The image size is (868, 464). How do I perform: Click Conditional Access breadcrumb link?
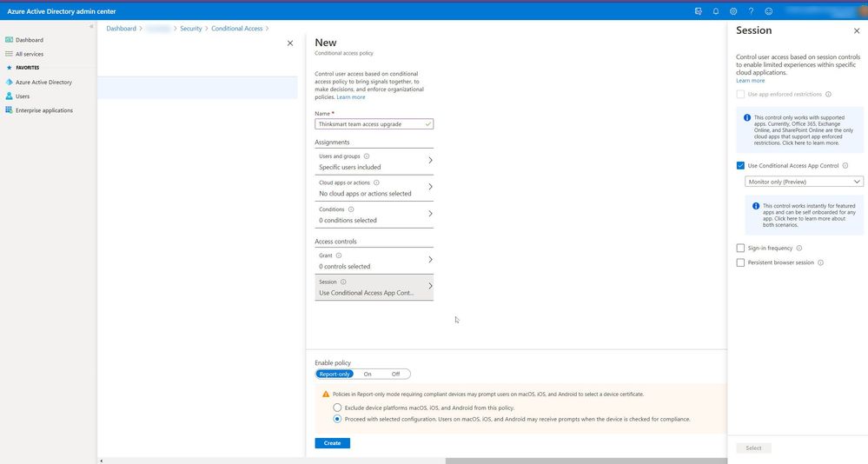tap(237, 28)
